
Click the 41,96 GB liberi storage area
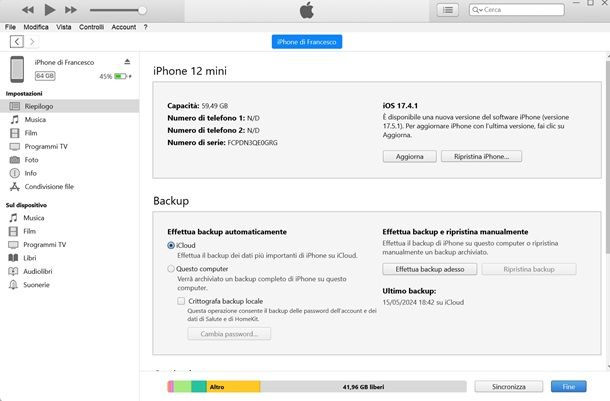pos(363,387)
